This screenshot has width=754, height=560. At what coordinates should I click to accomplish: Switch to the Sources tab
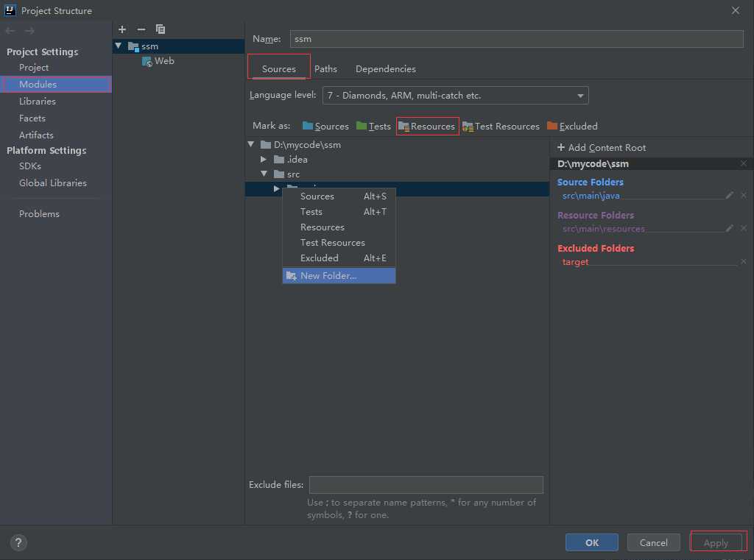(279, 68)
